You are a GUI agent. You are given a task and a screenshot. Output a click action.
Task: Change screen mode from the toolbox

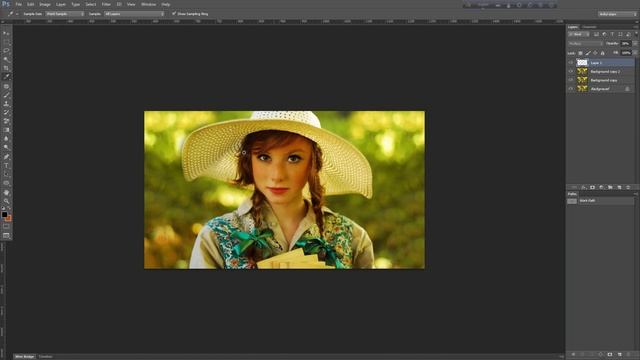point(6,236)
